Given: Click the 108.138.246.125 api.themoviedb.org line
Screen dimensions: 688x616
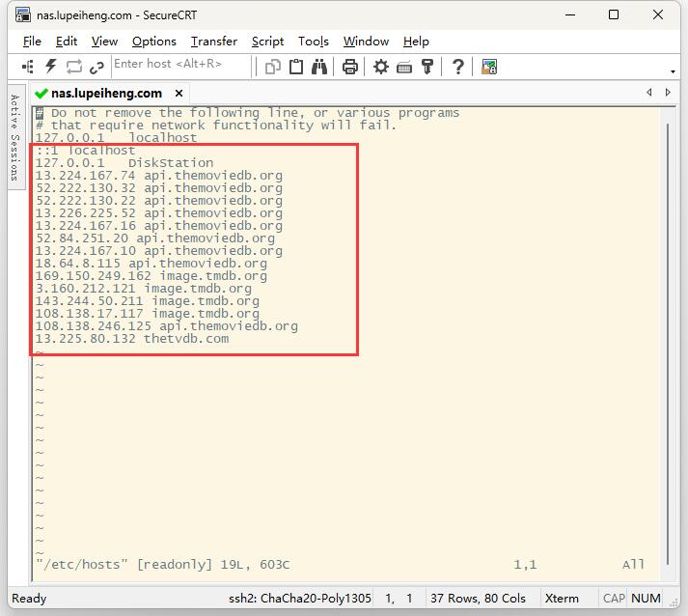Looking at the screenshot, I should (x=167, y=326).
